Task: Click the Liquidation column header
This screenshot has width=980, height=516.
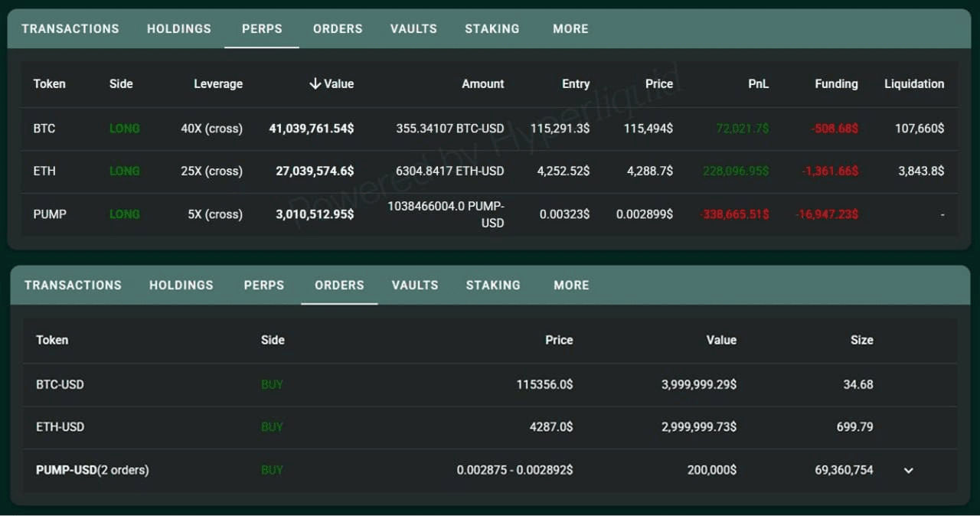Action: click(913, 84)
